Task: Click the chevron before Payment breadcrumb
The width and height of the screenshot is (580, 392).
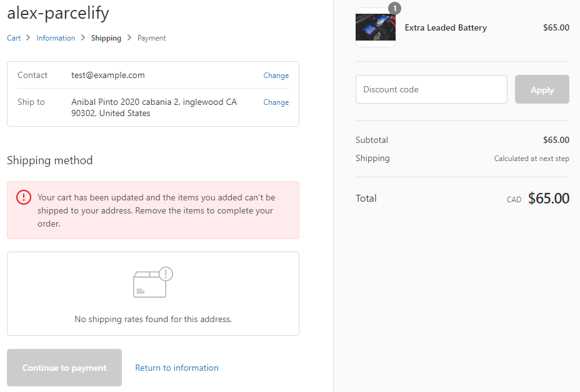Action: coord(129,37)
